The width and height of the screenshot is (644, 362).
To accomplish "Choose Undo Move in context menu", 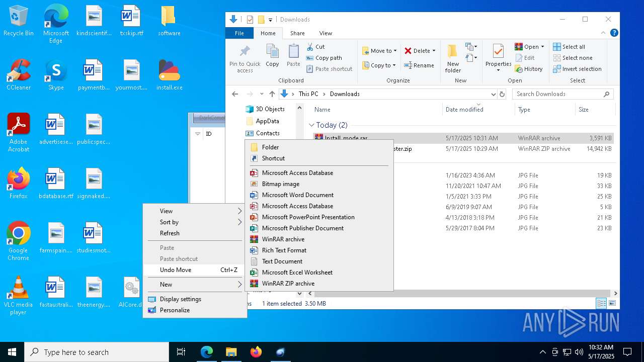I will (195, 270).
